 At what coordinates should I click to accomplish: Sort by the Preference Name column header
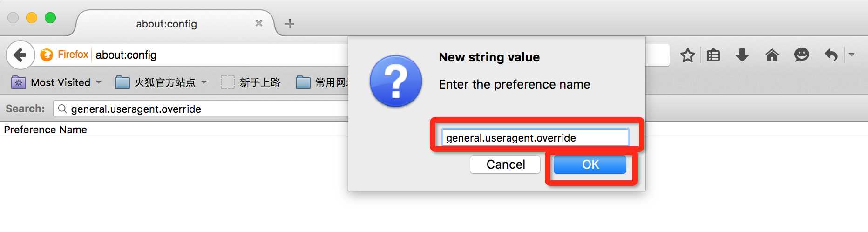pos(46,130)
